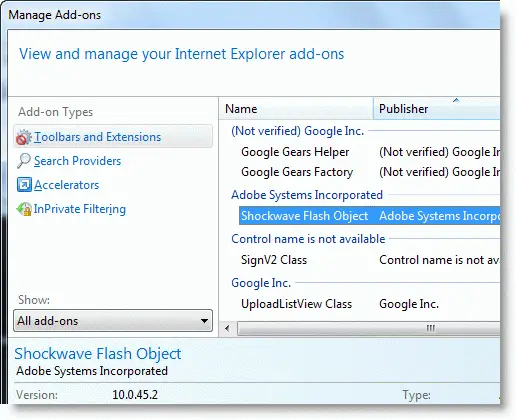
Task: Click the Adobe Systems Incorporated group header
Action: coord(307,195)
